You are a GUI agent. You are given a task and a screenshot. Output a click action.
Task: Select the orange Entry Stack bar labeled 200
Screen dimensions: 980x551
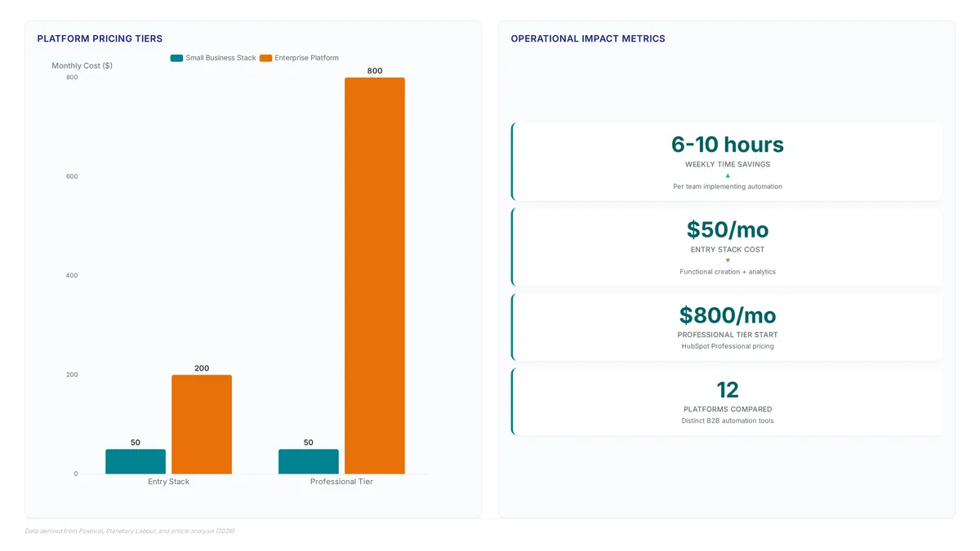(202, 424)
